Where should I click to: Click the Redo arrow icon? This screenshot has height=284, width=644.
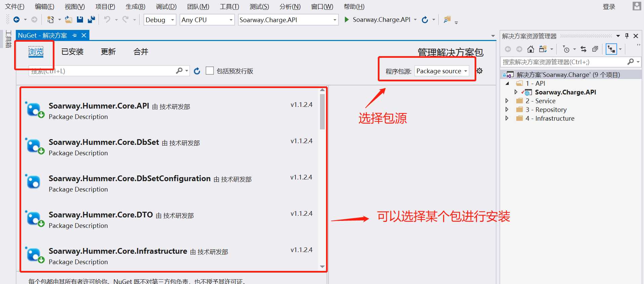click(125, 19)
